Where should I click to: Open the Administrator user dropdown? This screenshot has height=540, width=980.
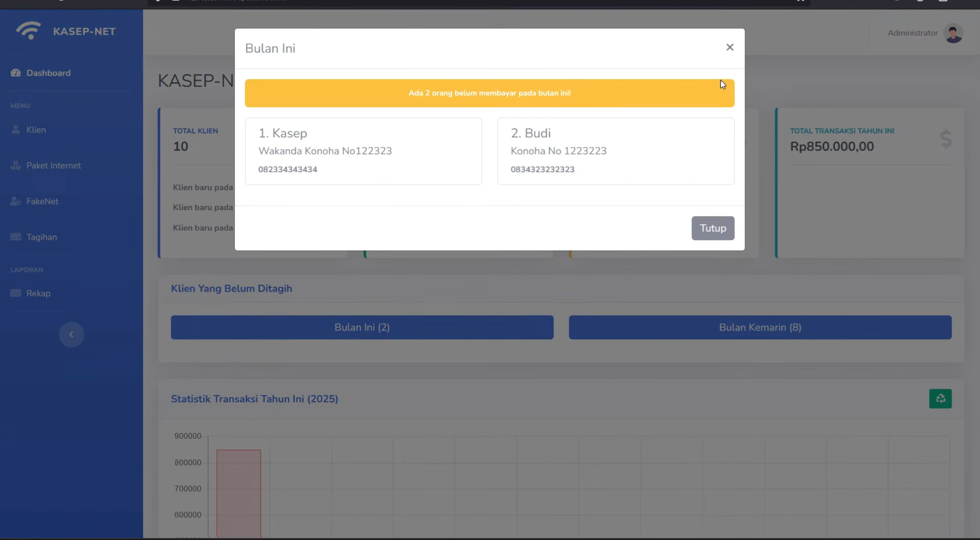click(x=925, y=33)
